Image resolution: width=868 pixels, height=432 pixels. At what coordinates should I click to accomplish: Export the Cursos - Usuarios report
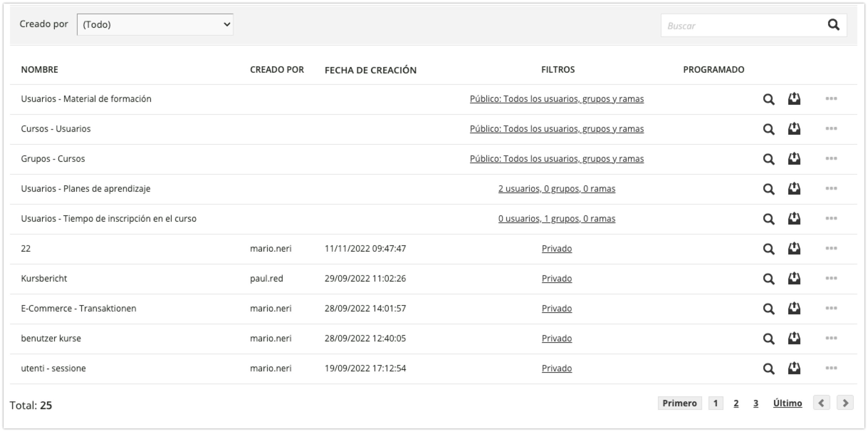(x=794, y=129)
